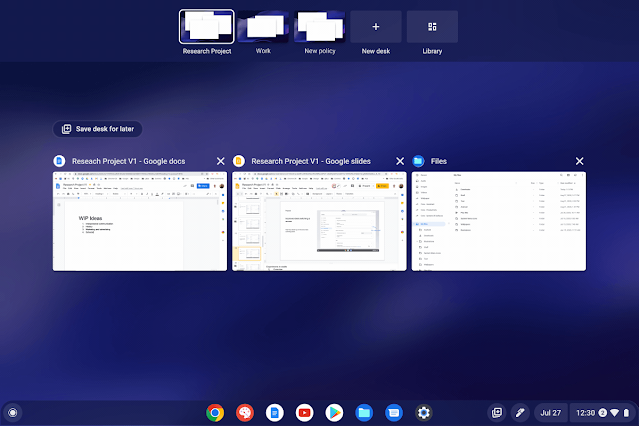
Task: Launch the red paint palette app from the shelf
Action: [245, 413]
